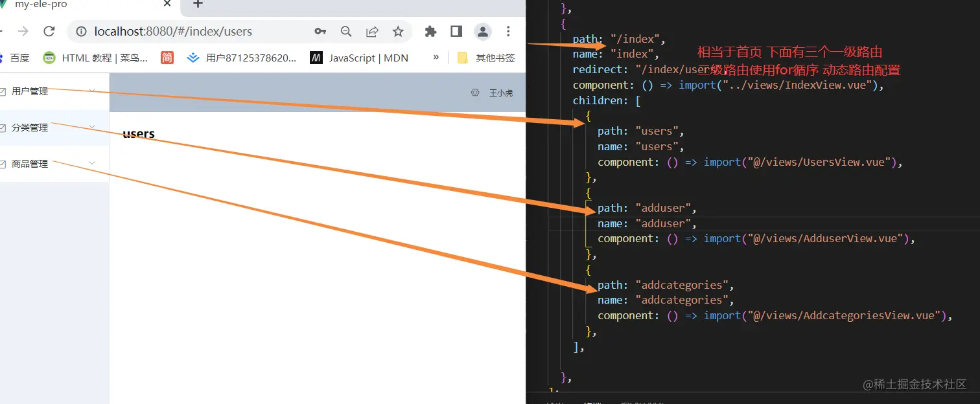Click the name: "addcategories" code line
This screenshot has width=980, height=404.
666,300
